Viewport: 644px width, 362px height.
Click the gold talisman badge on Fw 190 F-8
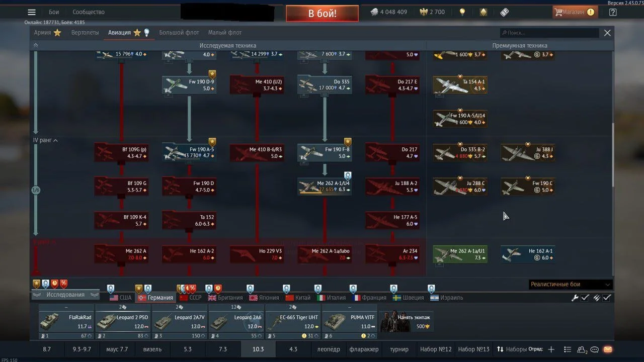click(x=348, y=141)
